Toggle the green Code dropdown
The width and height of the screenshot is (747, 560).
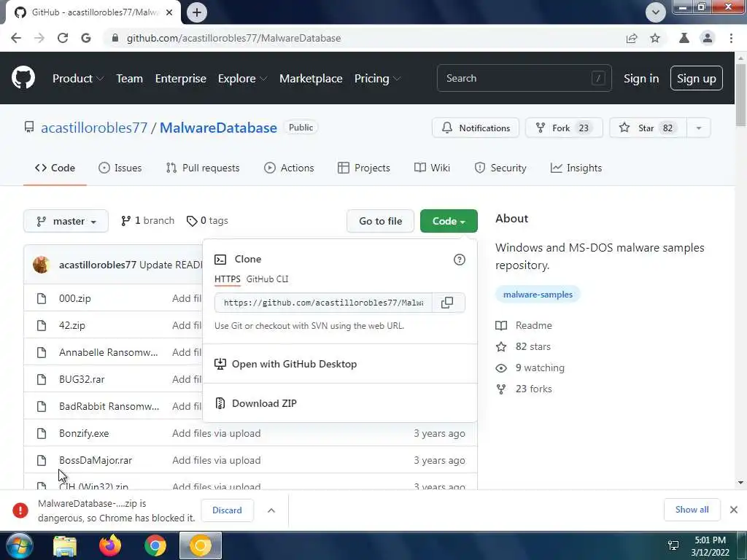tap(449, 222)
